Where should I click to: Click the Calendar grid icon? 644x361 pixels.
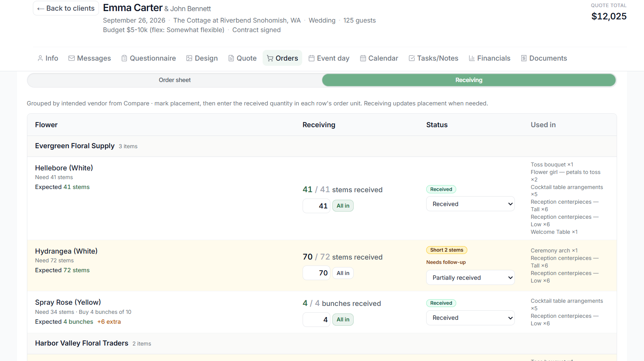click(x=363, y=58)
